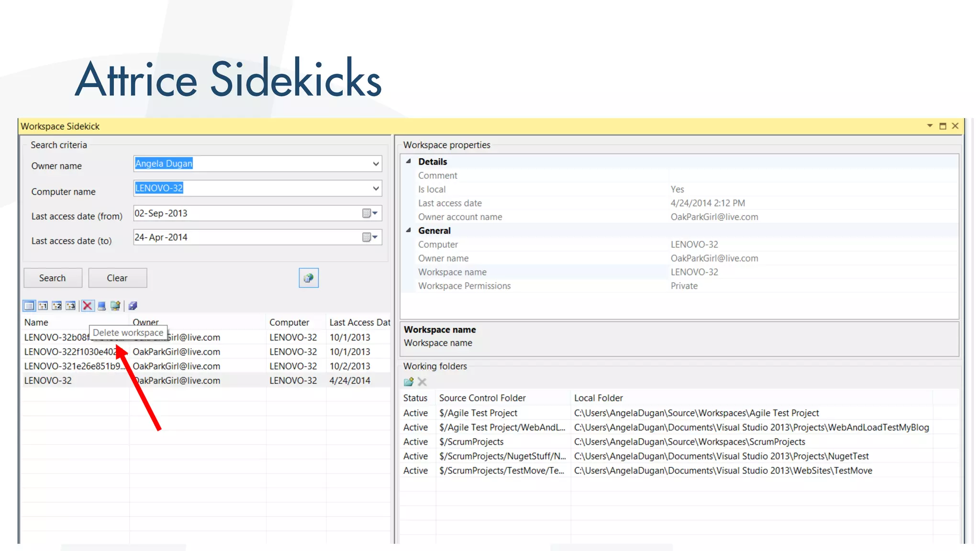Viewport: 980px width, 551px height.
Task: Click the globe icon beside Clear button
Action: (x=309, y=278)
